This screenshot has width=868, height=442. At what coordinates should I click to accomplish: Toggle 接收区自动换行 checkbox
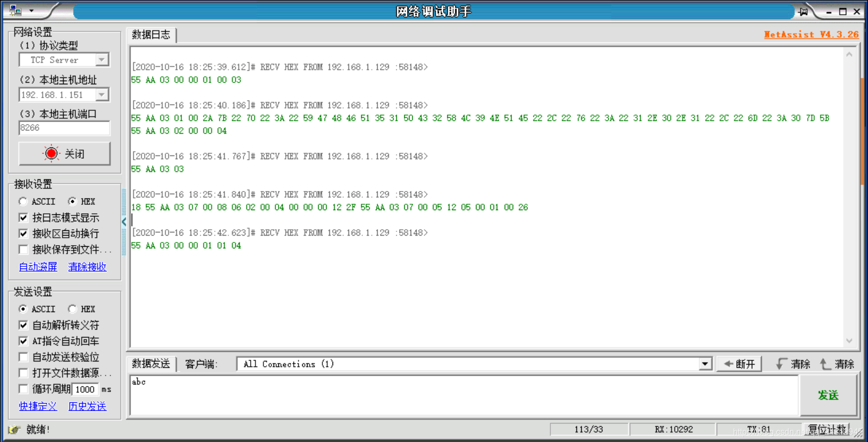click(23, 233)
